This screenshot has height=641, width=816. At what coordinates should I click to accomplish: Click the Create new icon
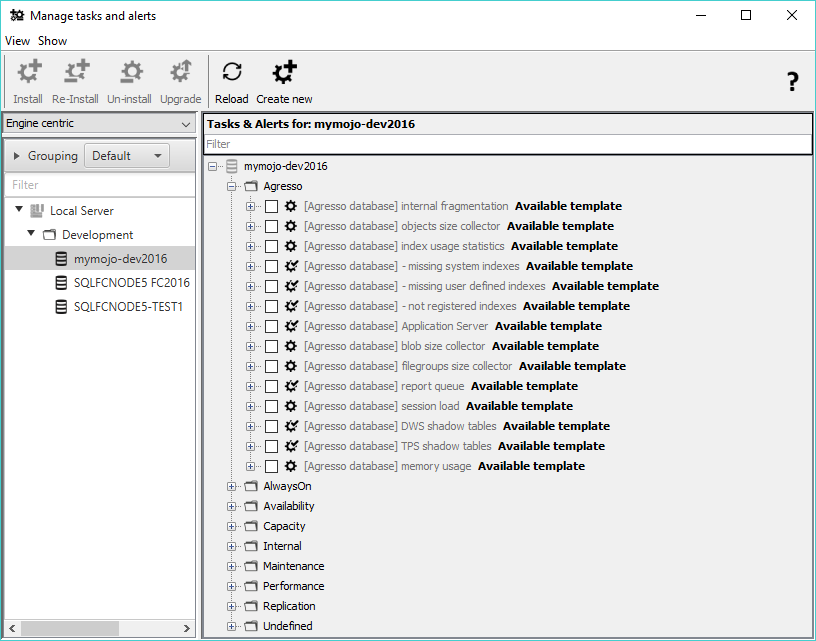coord(284,72)
